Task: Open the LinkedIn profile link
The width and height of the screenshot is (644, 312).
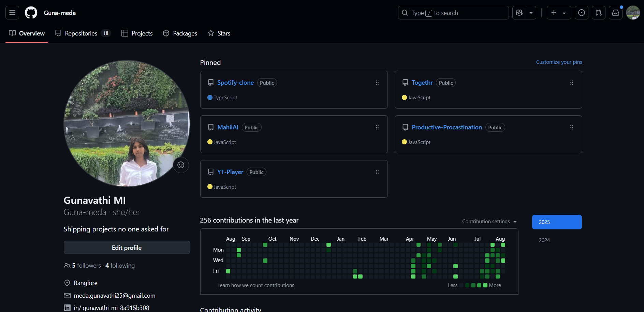Action: 111,308
